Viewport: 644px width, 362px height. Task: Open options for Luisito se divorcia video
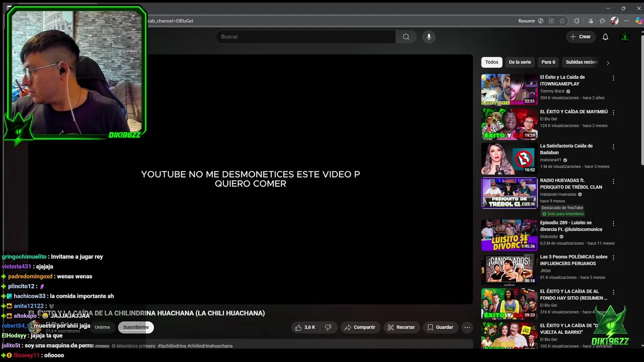pyautogui.click(x=613, y=223)
